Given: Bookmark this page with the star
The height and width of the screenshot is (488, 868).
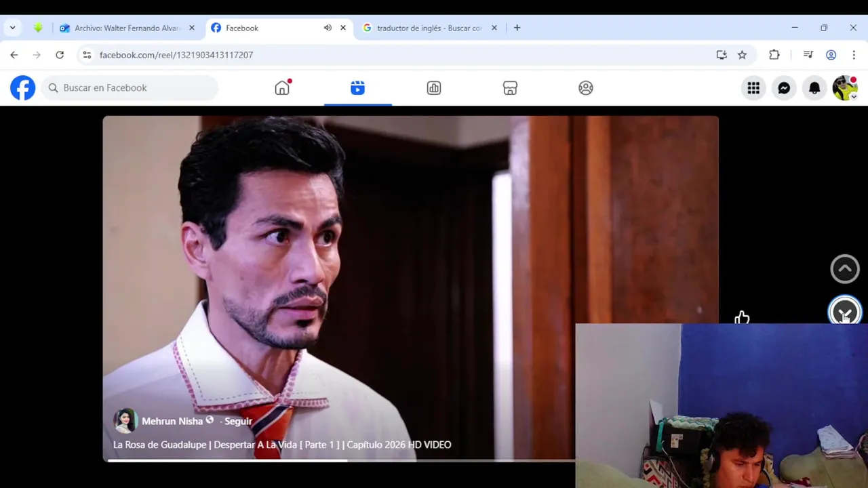Looking at the screenshot, I should pos(742,55).
